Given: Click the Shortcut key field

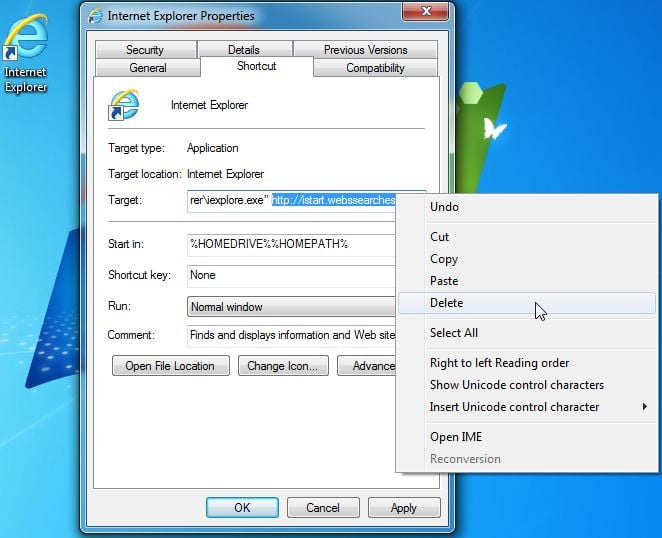Looking at the screenshot, I should coord(291,276).
